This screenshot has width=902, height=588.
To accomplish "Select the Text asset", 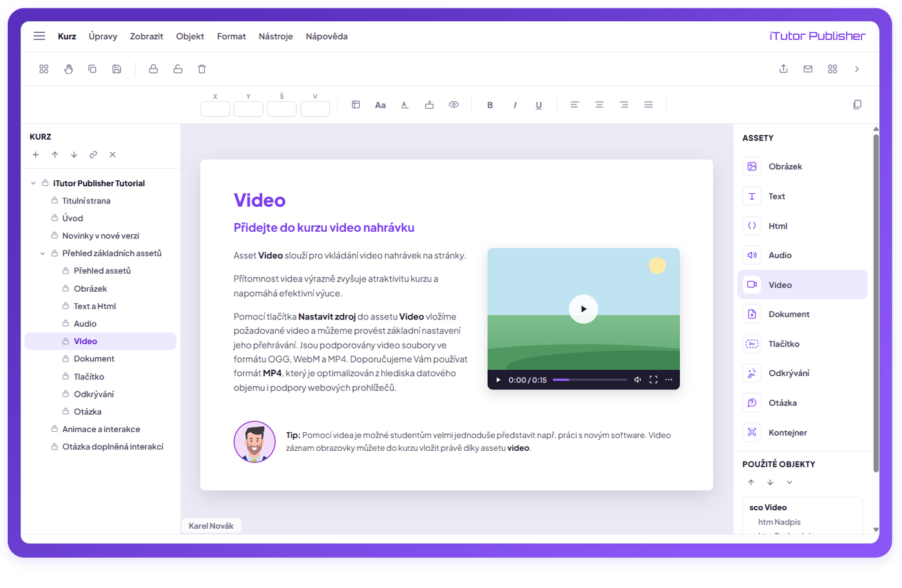I will point(802,196).
